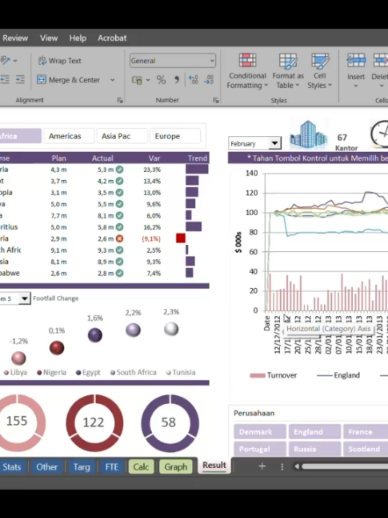Click the Nigeria dark red bubble
Image resolution: width=388 pixels, height=518 pixels.
(x=57, y=348)
